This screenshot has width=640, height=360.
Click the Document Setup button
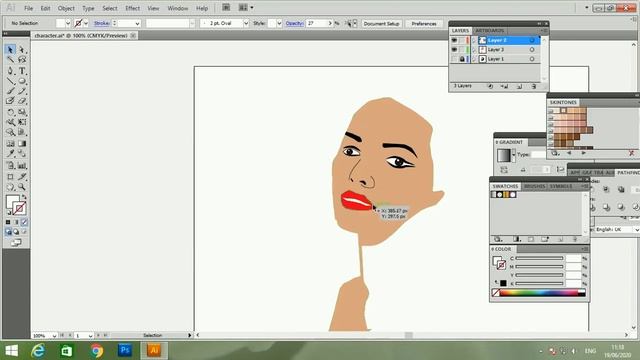381,24
